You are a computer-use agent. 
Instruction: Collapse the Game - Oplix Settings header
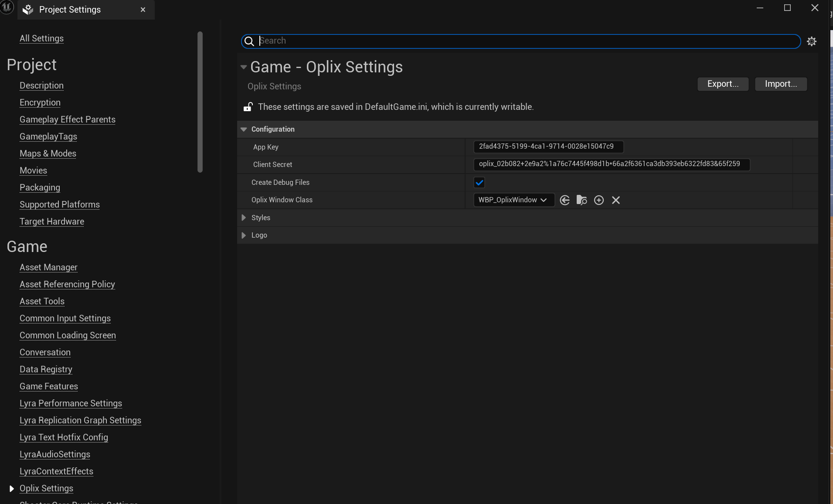243,67
